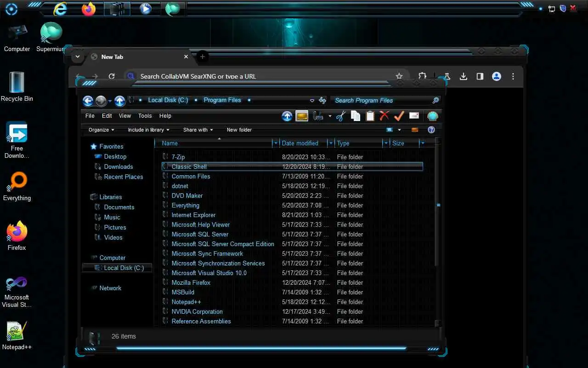Open the Tools menu

coord(145,116)
